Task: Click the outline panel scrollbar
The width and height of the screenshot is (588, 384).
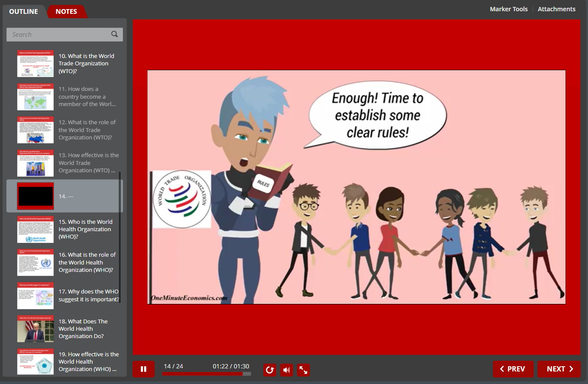Action: click(120, 237)
